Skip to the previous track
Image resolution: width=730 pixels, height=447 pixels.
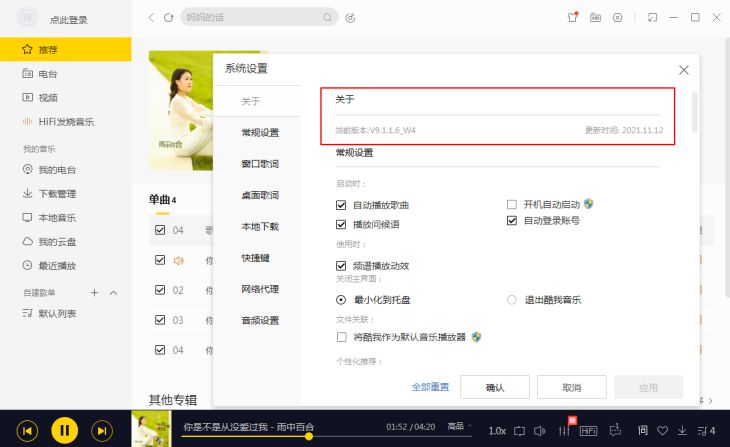pos(27,431)
